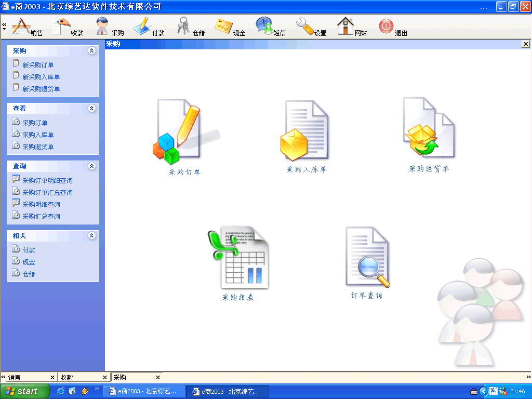Click the 采购订单明细查询 link
Screen dimensions: 532x399
(x=47, y=181)
